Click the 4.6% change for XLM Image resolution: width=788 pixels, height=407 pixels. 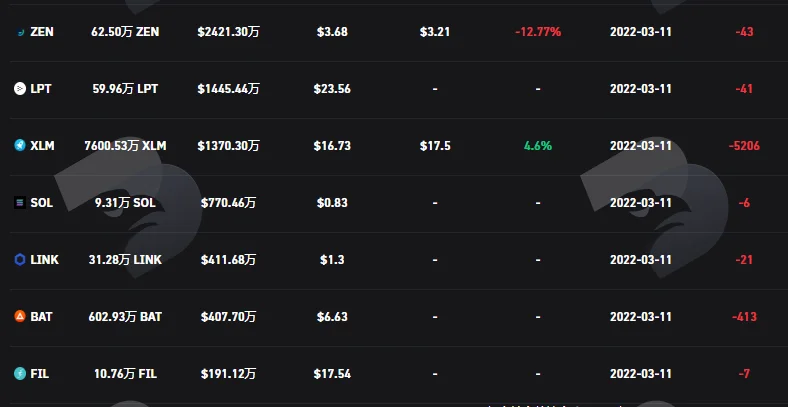click(538, 146)
